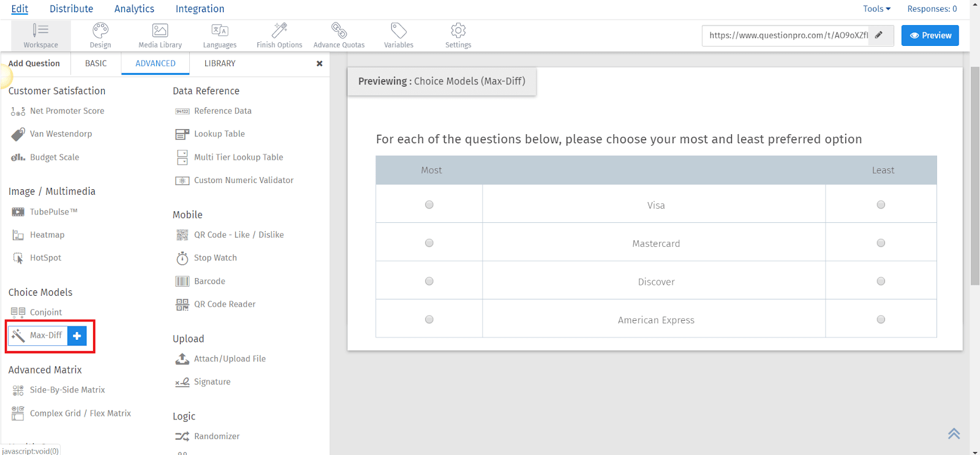Viewport: 980px width, 455px height.
Task: Select the Lookup Table icon
Action: (183, 134)
